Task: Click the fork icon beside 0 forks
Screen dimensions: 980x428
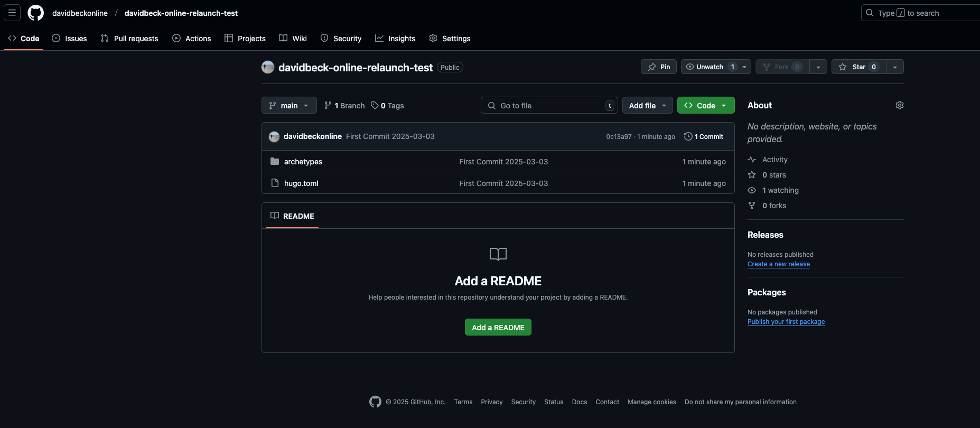Action: click(x=752, y=206)
